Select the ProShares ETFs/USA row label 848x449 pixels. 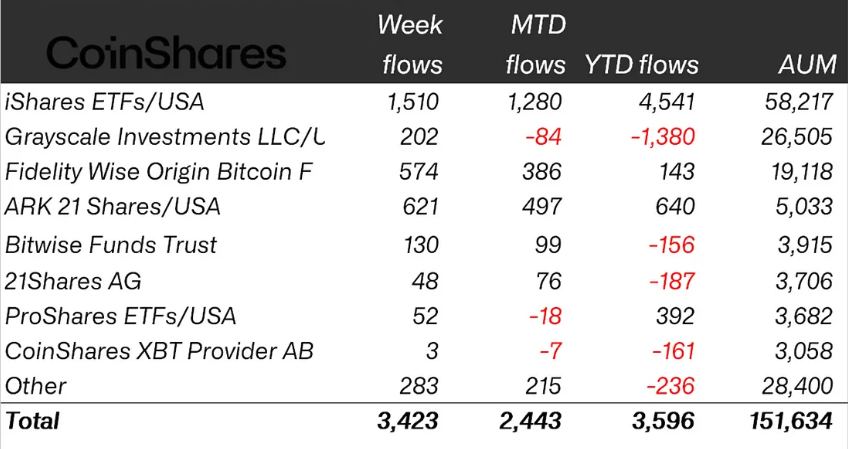coord(121,316)
